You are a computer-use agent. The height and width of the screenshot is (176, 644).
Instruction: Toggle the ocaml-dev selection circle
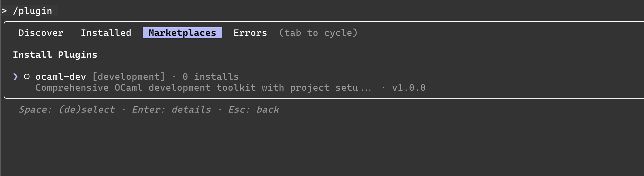coord(27,77)
